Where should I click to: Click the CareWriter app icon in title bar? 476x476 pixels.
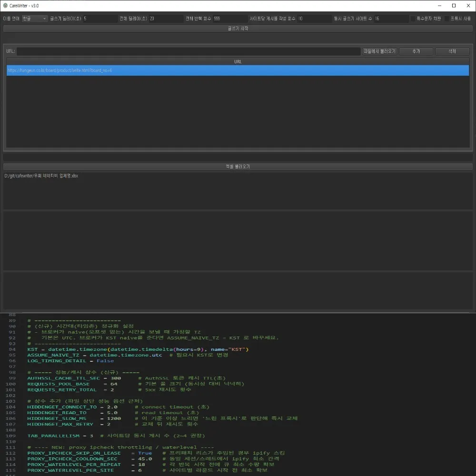click(x=5, y=5)
